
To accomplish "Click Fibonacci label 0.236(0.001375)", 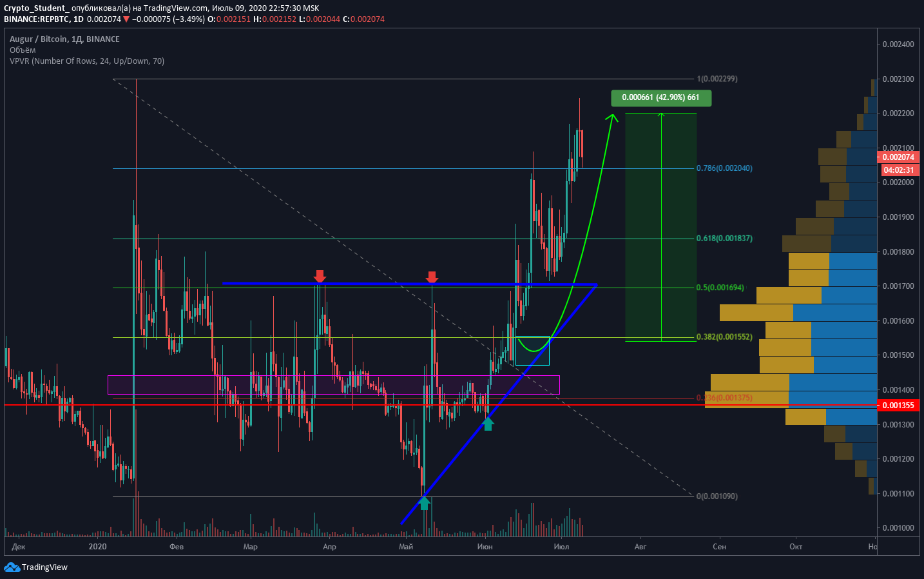I will tap(724, 398).
